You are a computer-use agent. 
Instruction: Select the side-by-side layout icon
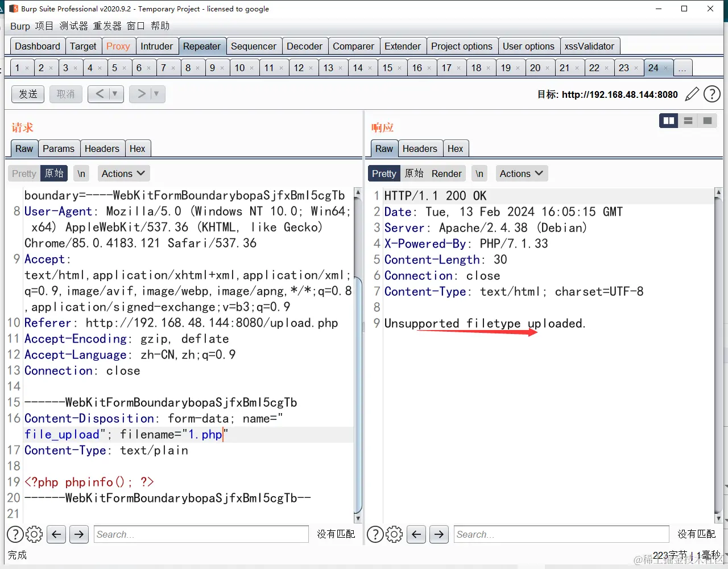click(669, 121)
